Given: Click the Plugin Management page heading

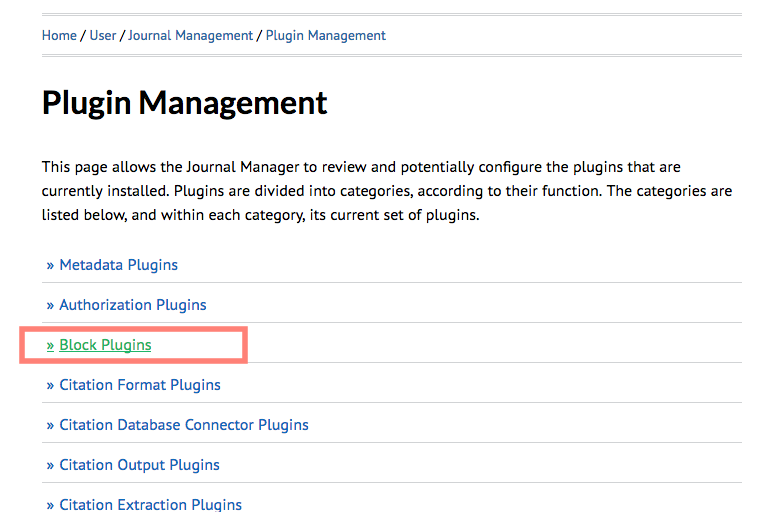Looking at the screenshot, I should tap(185, 102).
